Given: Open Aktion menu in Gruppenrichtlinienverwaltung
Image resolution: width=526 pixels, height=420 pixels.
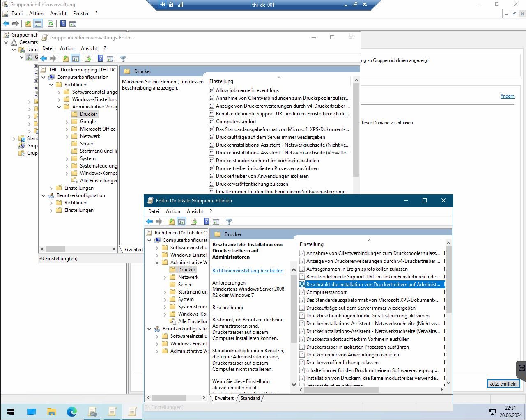Looking at the screenshot, I should (36, 14).
